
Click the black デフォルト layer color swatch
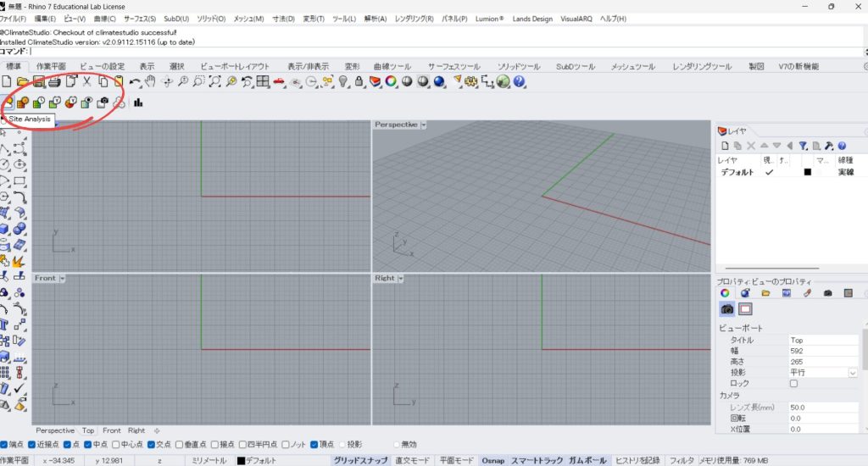click(x=808, y=172)
